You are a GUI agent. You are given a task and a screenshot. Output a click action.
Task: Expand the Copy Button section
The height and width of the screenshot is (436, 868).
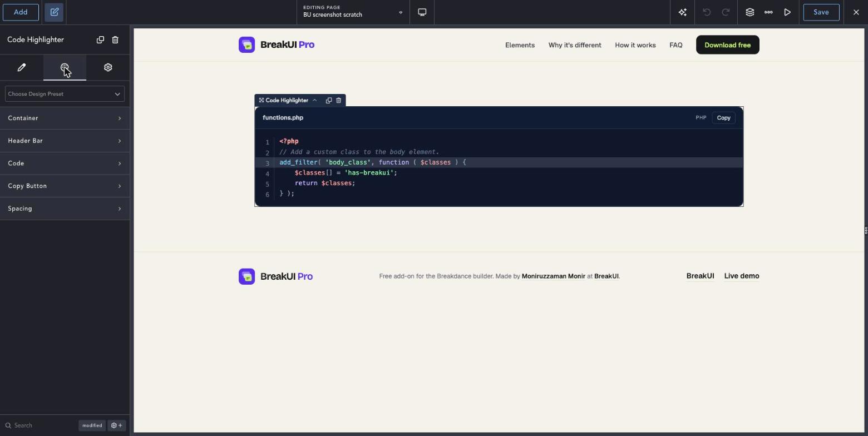point(65,186)
